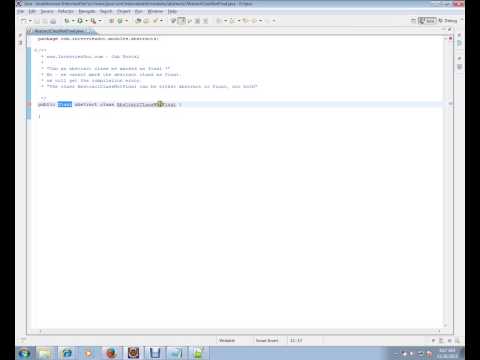Expand the Next Annotation dropdown arrow
Image resolution: width=480 pixels, height=360 pixels.
pos(225,21)
